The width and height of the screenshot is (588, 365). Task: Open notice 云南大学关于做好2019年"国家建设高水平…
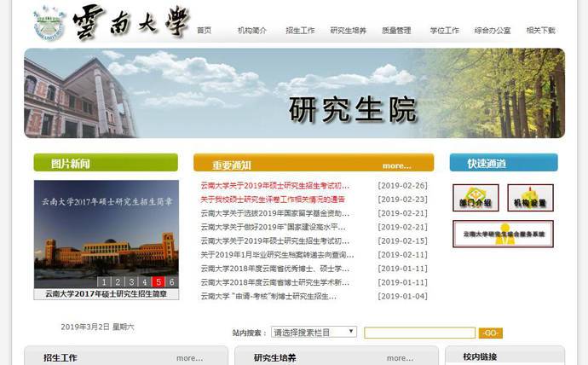point(273,228)
